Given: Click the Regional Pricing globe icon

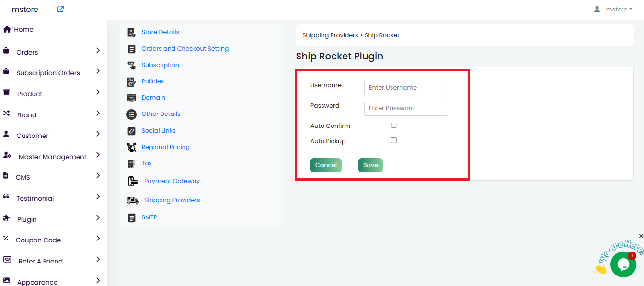Looking at the screenshot, I should tap(131, 147).
